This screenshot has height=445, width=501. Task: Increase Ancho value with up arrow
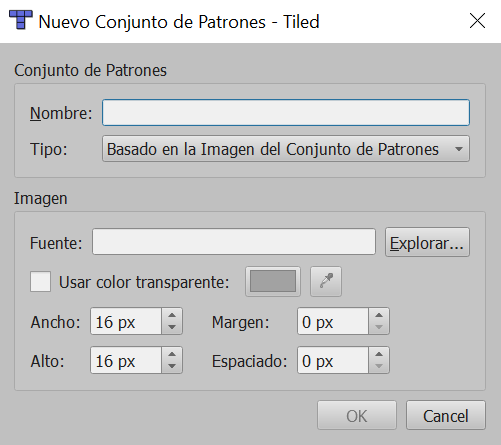pos(172,315)
